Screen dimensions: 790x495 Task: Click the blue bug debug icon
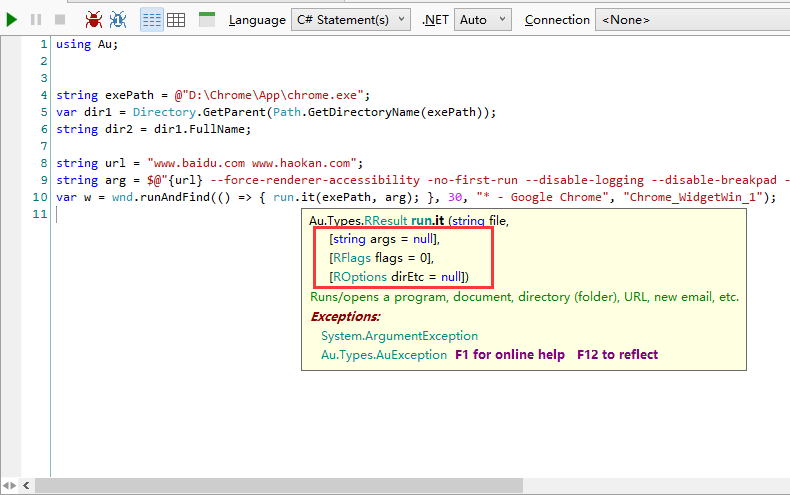coord(118,19)
